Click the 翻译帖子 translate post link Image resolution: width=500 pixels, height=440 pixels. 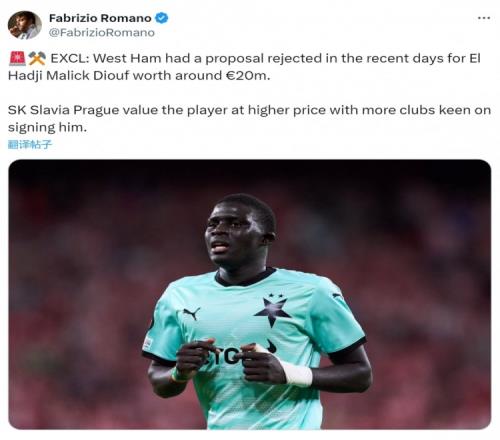coord(30,144)
